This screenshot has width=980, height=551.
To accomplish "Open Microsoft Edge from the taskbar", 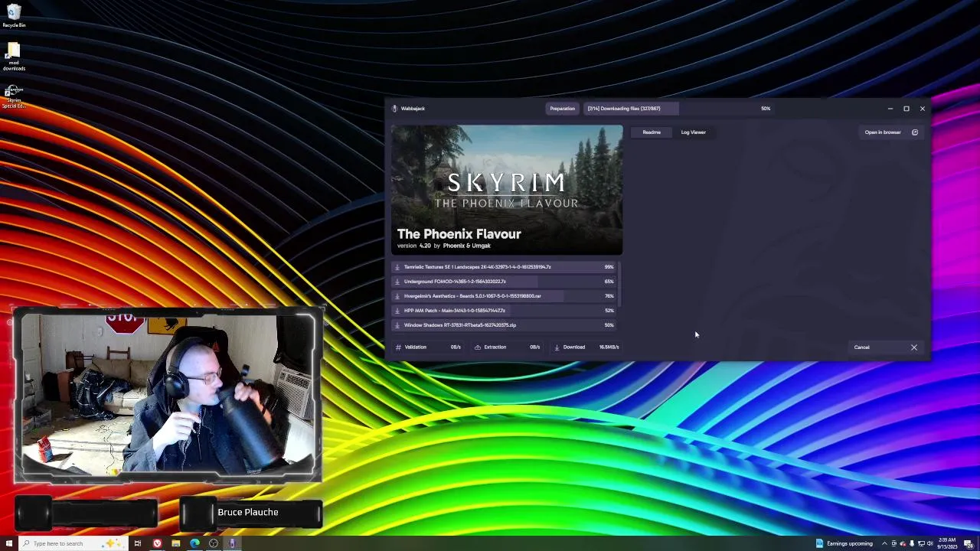I will (194, 543).
